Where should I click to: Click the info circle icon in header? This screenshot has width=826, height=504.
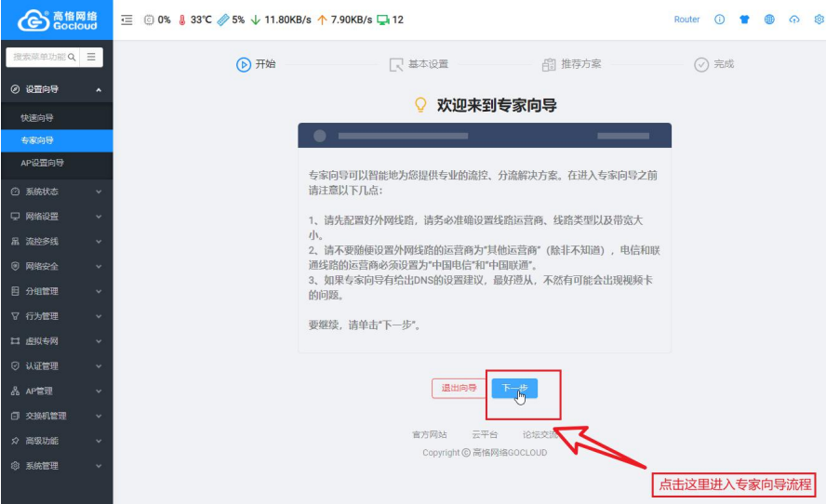pos(719,20)
